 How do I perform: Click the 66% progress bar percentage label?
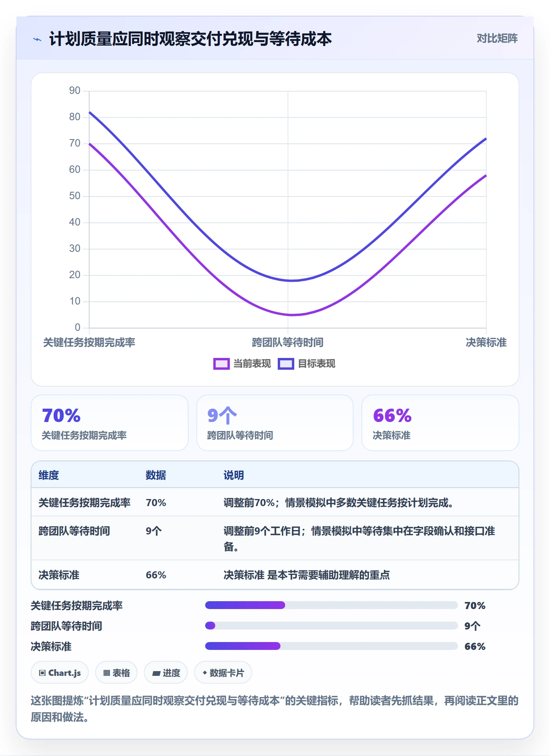(475, 646)
